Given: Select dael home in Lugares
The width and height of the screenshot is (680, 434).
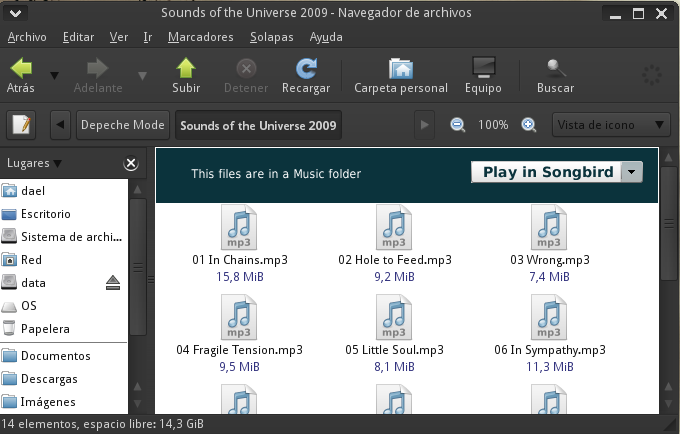Looking at the screenshot, I should coord(64,191).
